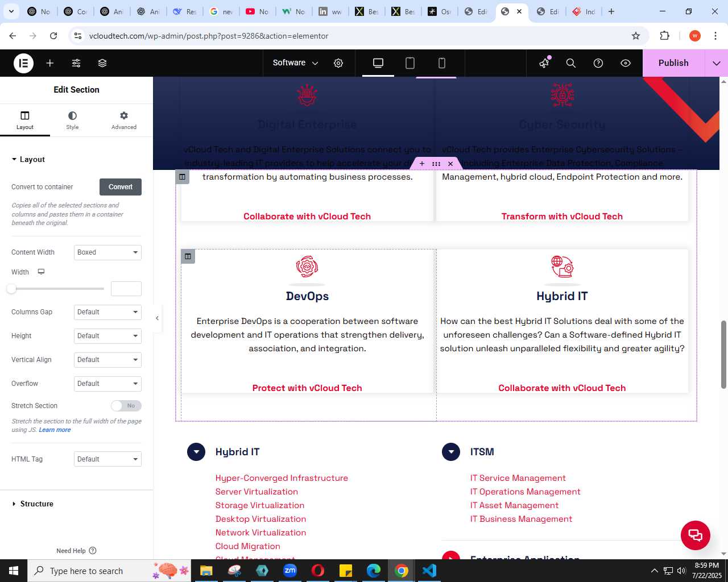Click the browser address bar URL
This screenshot has height=582, width=728.
pyautogui.click(x=209, y=36)
